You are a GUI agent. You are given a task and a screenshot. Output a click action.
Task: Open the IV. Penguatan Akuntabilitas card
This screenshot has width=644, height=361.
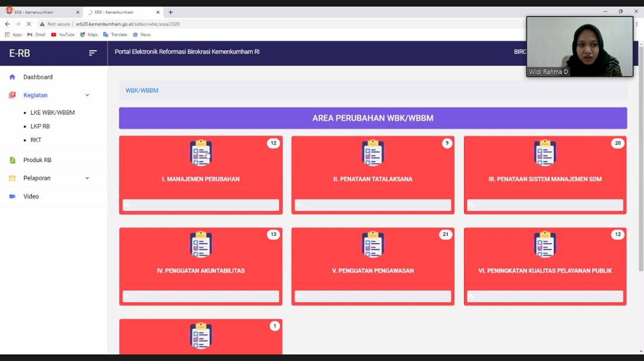tap(200, 270)
